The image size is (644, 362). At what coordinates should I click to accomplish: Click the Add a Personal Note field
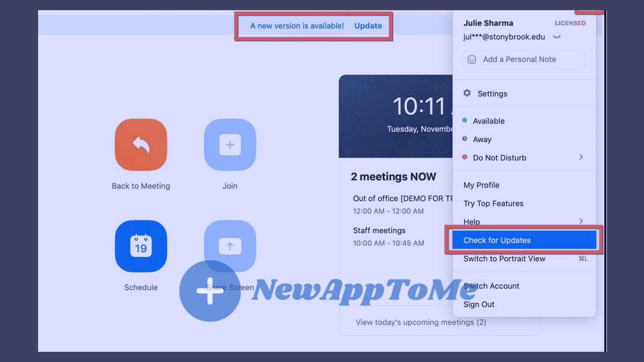click(x=518, y=59)
